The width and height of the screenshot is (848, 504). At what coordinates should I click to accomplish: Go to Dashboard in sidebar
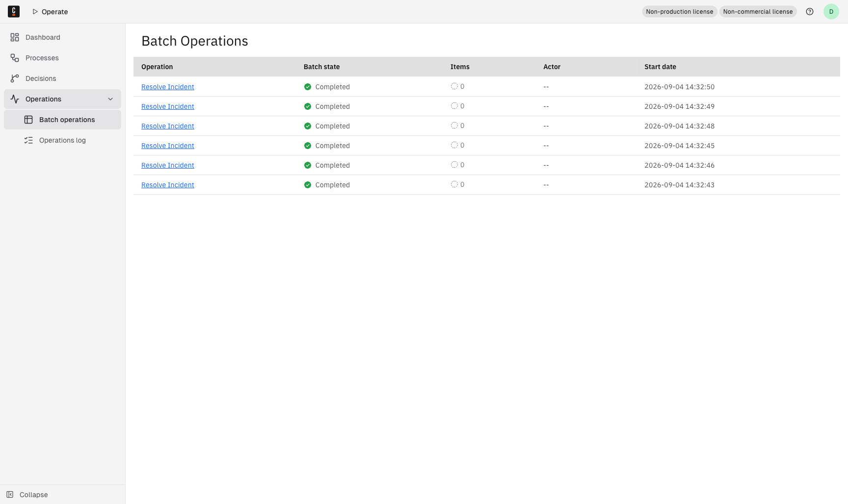point(62,37)
